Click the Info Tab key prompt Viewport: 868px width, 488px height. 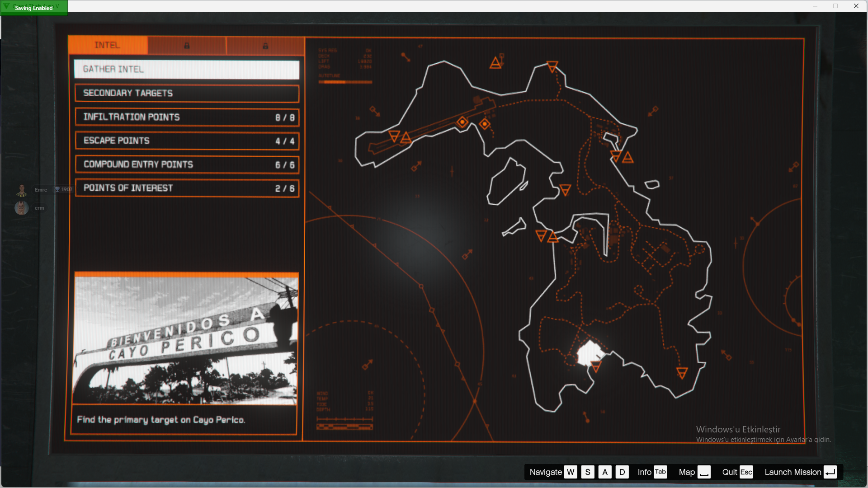pyautogui.click(x=652, y=472)
